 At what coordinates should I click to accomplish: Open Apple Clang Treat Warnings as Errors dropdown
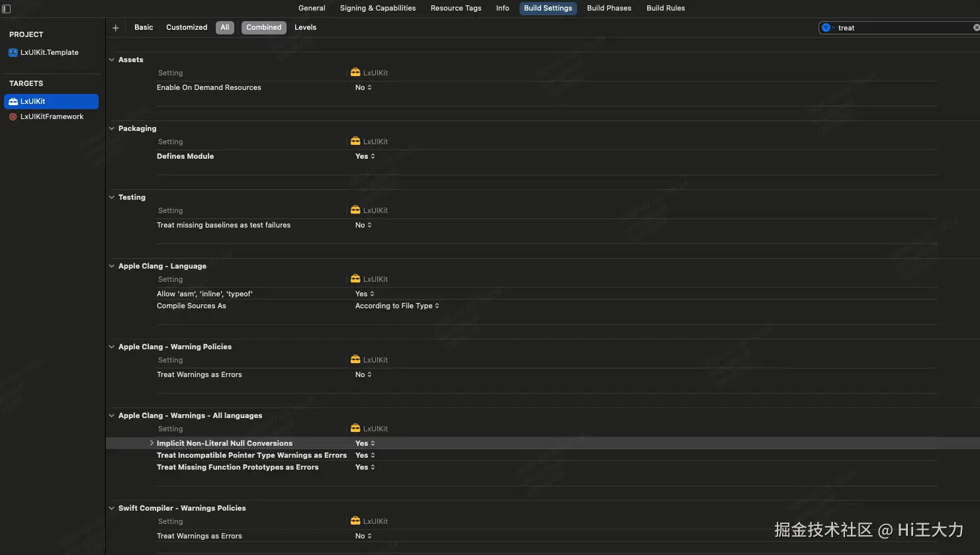[363, 374]
